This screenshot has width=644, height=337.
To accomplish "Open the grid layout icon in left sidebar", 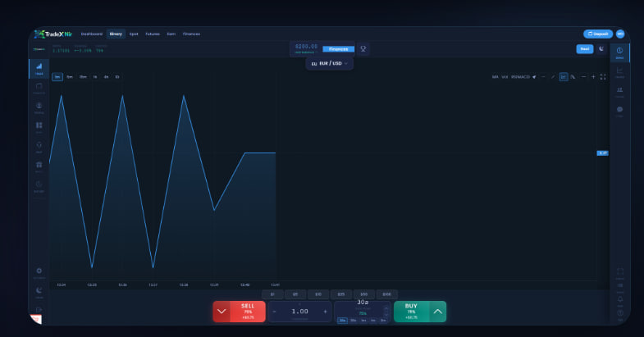I will click(x=39, y=127).
